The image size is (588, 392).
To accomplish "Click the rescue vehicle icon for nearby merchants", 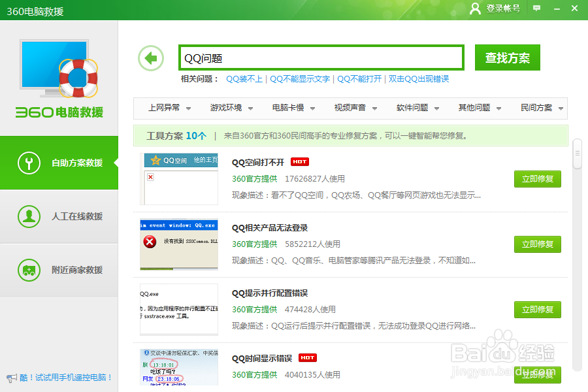I will 29,270.
